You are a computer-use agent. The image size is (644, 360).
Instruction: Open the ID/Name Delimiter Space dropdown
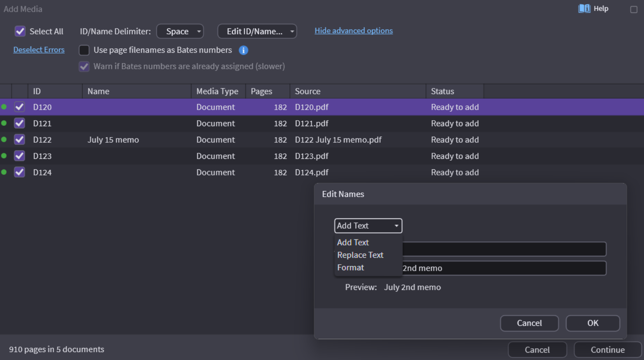click(180, 31)
